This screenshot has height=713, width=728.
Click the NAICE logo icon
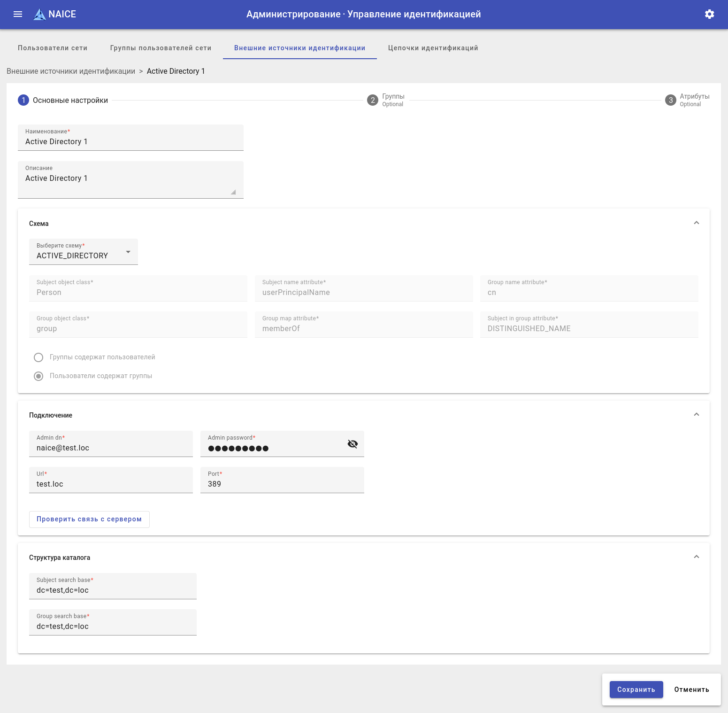(x=40, y=15)
